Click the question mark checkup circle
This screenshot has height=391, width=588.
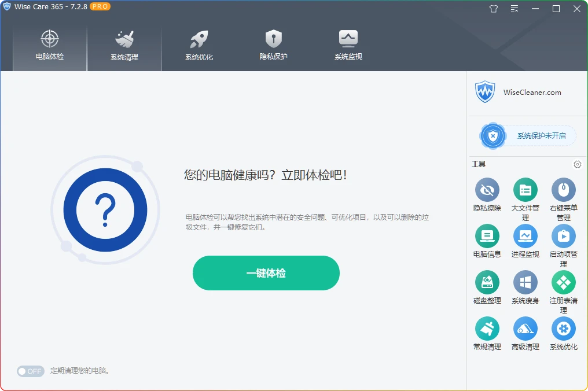tap(105, 210)
